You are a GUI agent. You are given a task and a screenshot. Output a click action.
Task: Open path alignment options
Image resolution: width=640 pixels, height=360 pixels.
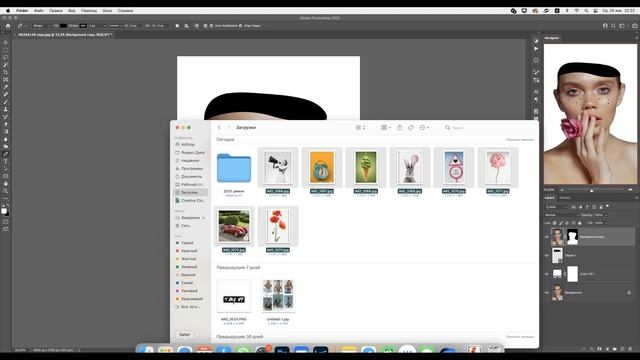click(187, 25)
